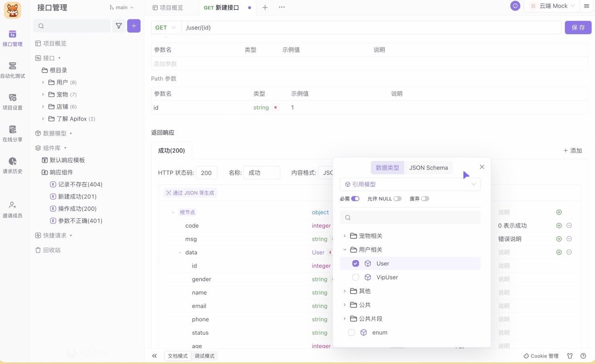Screen dimensions: 595x364
Task: Expand the 其他 model folder
Action: [345, 291]
